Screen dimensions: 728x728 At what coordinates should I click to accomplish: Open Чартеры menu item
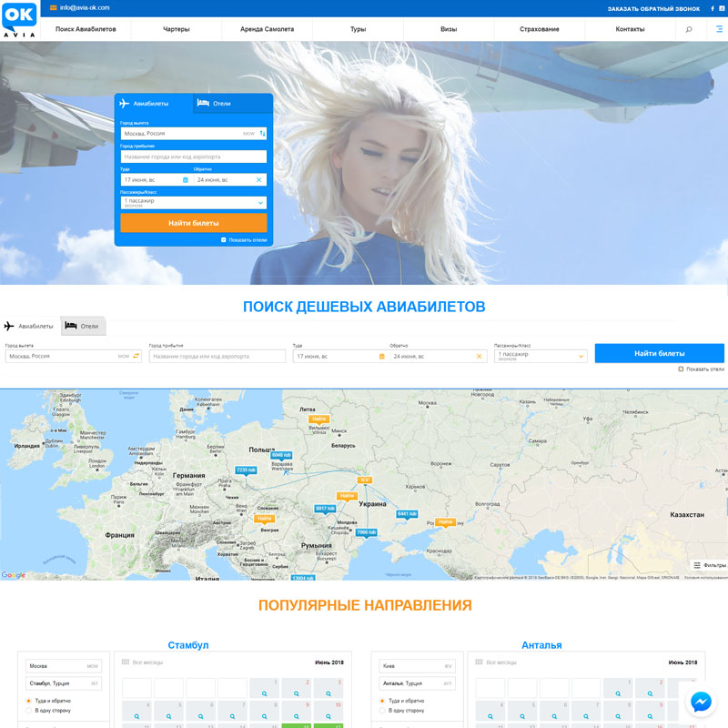click(x=177, y=29)
